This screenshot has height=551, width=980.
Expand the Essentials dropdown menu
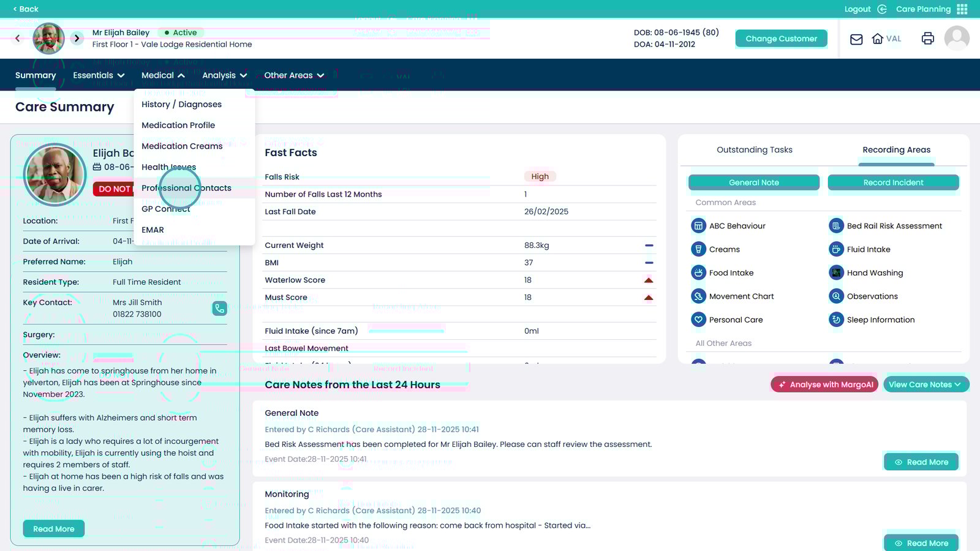(99, 75)
